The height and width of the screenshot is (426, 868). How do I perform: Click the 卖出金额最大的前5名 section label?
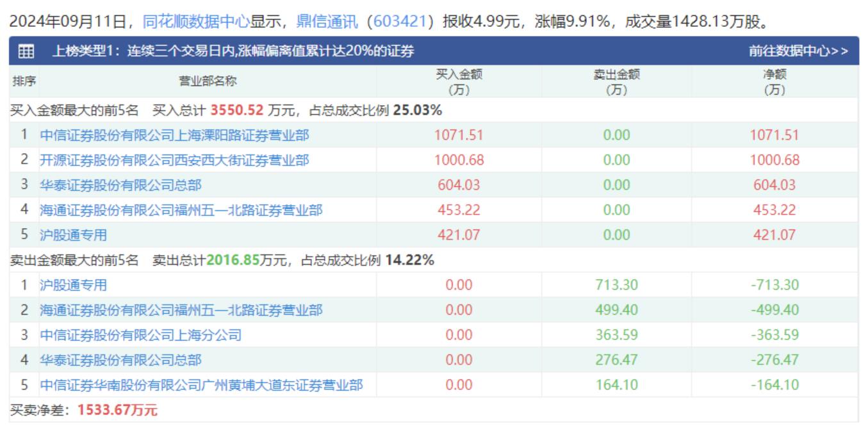coord(74,260)
